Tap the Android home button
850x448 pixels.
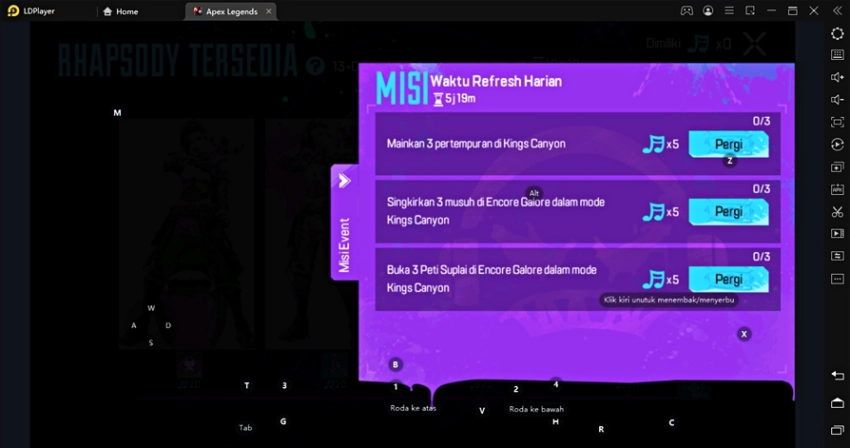coord(837,402)
